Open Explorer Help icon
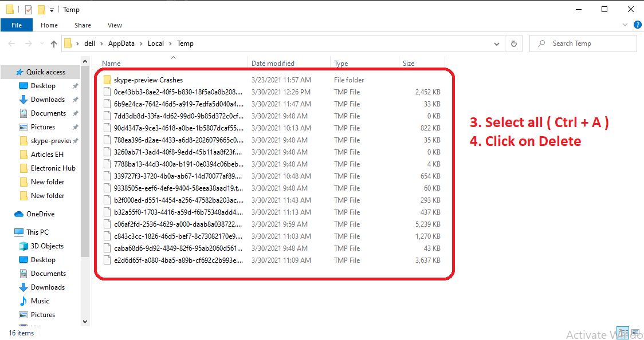 tap(638, 25)
